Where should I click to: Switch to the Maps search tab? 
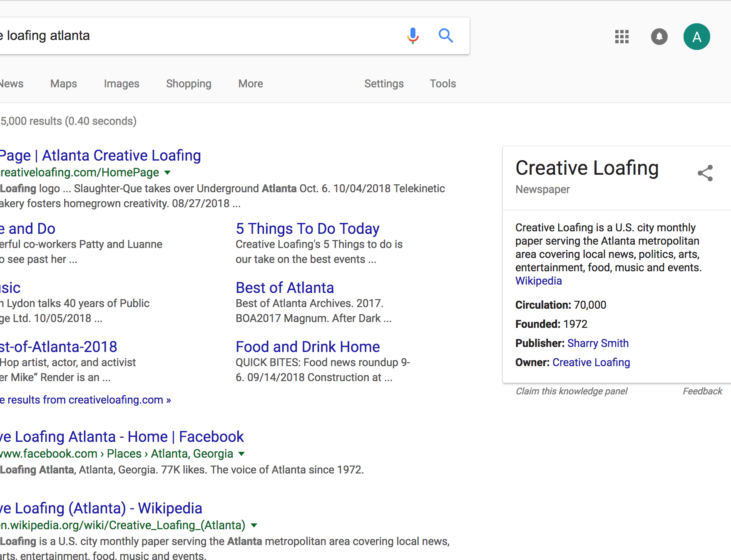click(x=64, y=84)
